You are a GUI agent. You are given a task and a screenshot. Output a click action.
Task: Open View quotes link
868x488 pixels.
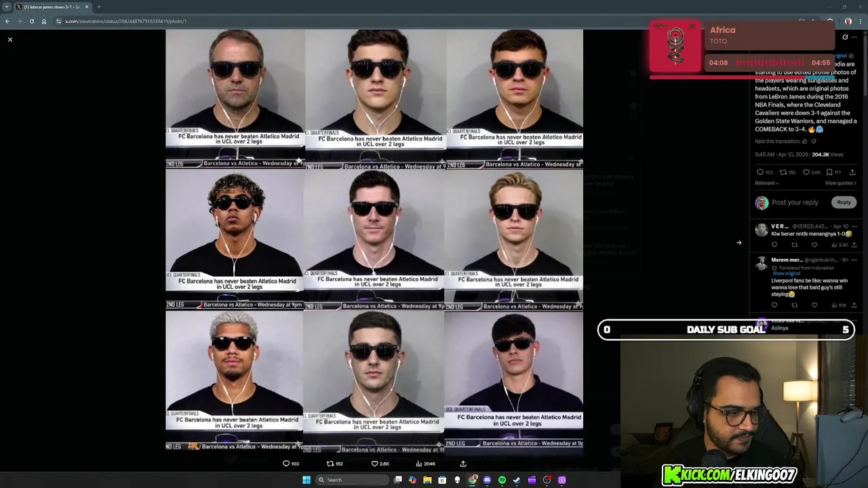pos(840,183)
